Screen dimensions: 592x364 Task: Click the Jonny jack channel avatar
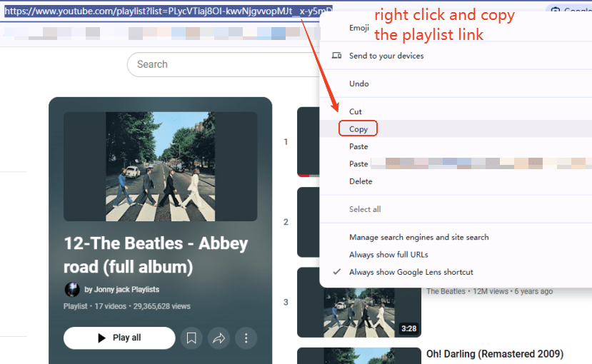(x=72, y=289)
